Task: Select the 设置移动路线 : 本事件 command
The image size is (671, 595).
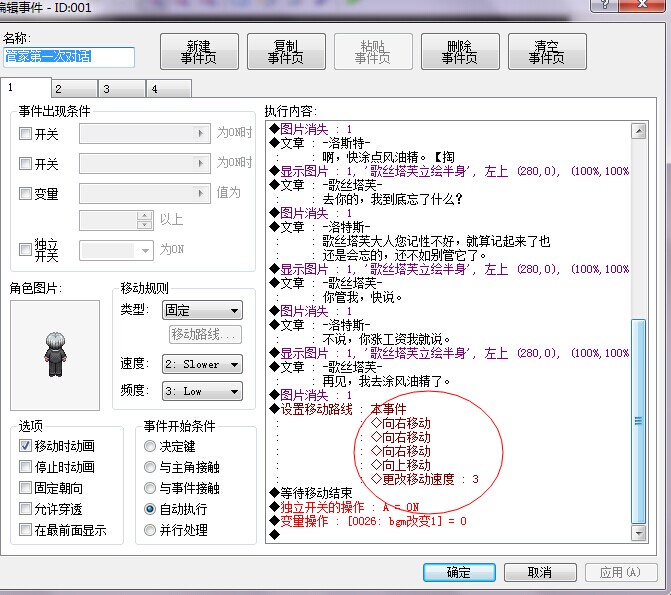Action: click(338, 409)
